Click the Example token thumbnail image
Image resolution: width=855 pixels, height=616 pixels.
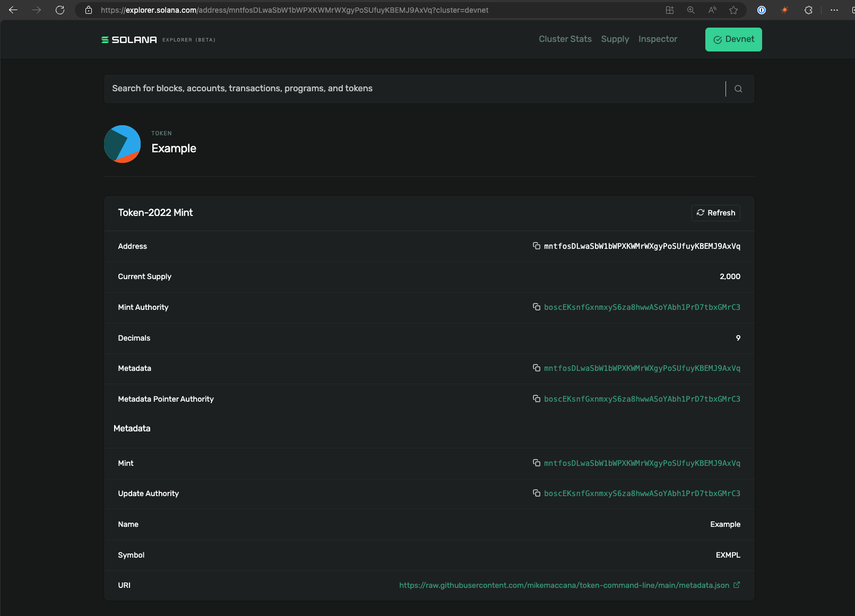point(122,144)
